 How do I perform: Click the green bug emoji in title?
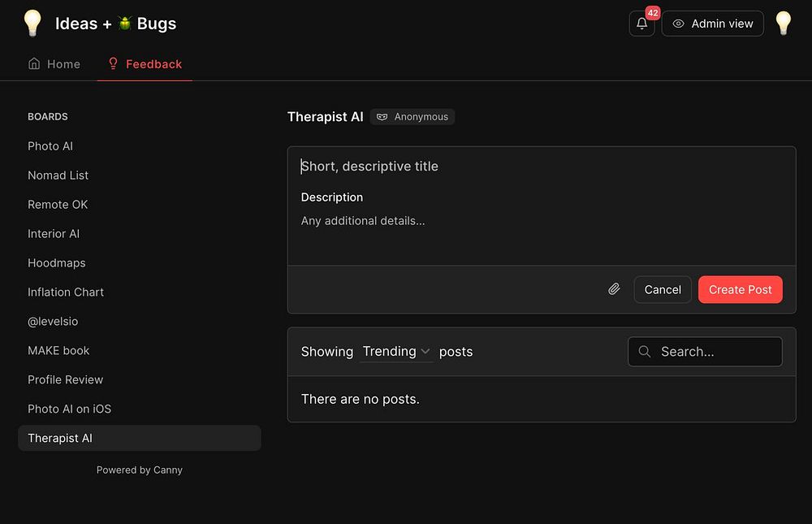pyautogui.click(x=124, y=24)
